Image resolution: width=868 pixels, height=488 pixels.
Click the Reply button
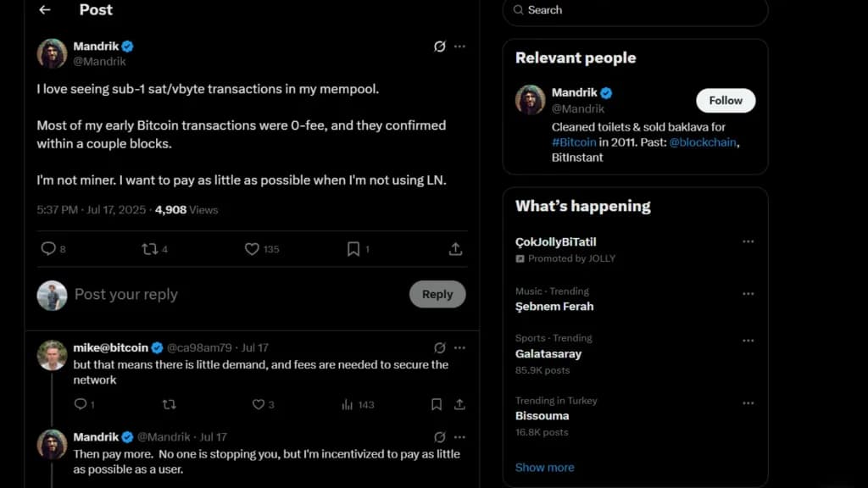[437, 294]
